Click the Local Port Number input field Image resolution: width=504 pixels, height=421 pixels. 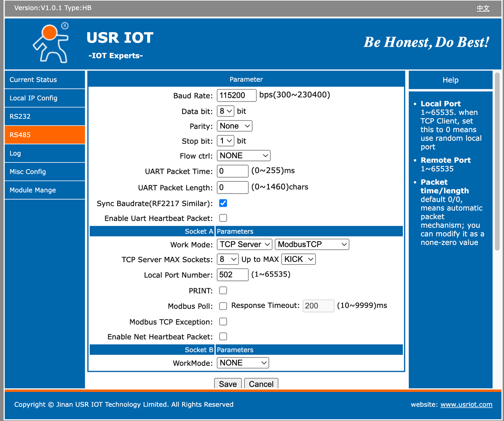click(x=233, y=274)
